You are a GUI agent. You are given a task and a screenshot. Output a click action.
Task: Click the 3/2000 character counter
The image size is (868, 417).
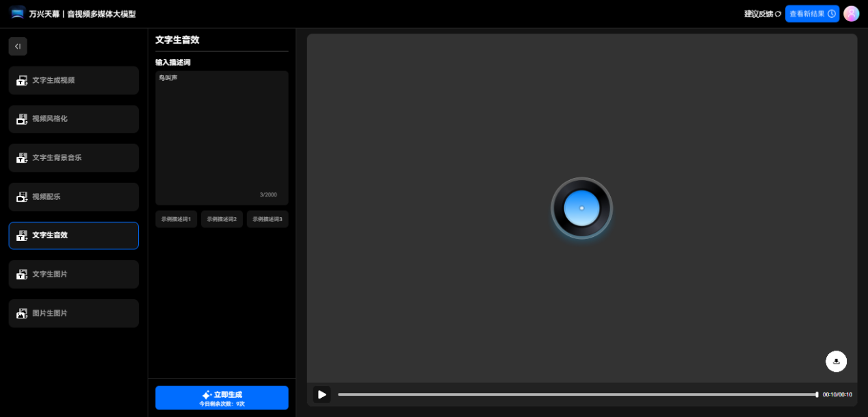pyautogui.click(x=268, y=194)
